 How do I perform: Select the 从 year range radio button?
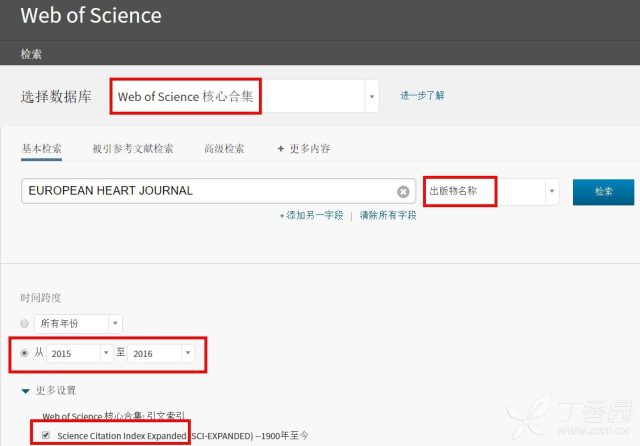24,353
